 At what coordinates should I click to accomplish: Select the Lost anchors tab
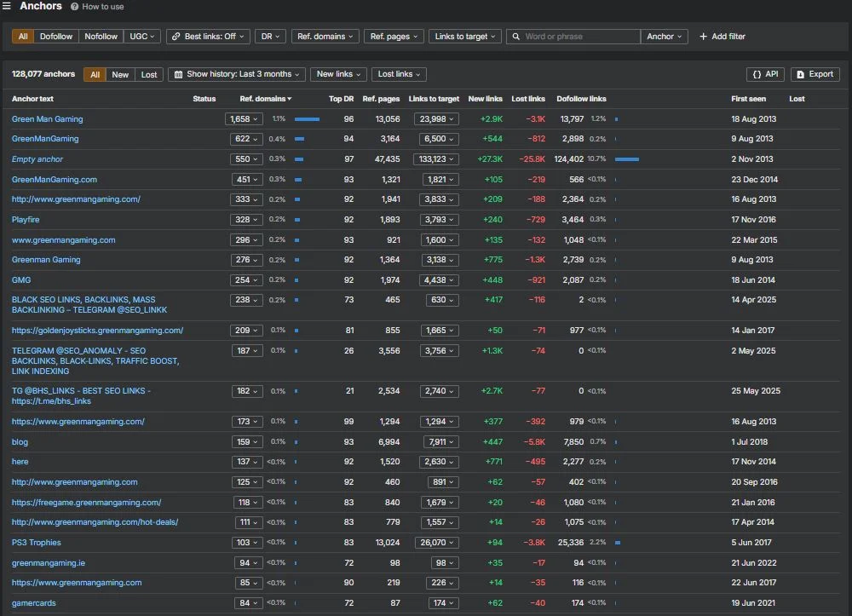coord(149,74)
